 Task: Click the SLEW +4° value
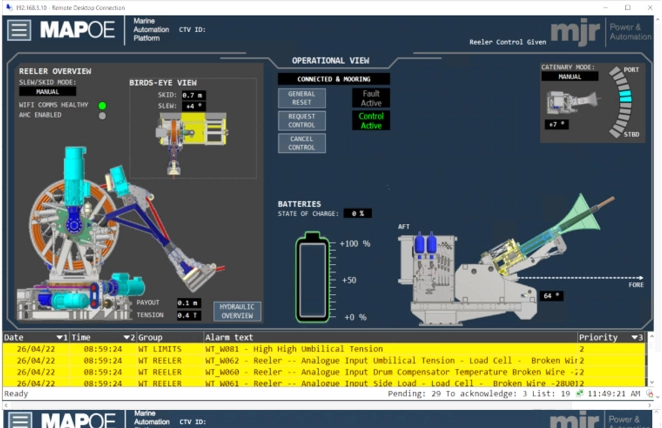click(x=194, y=106)
